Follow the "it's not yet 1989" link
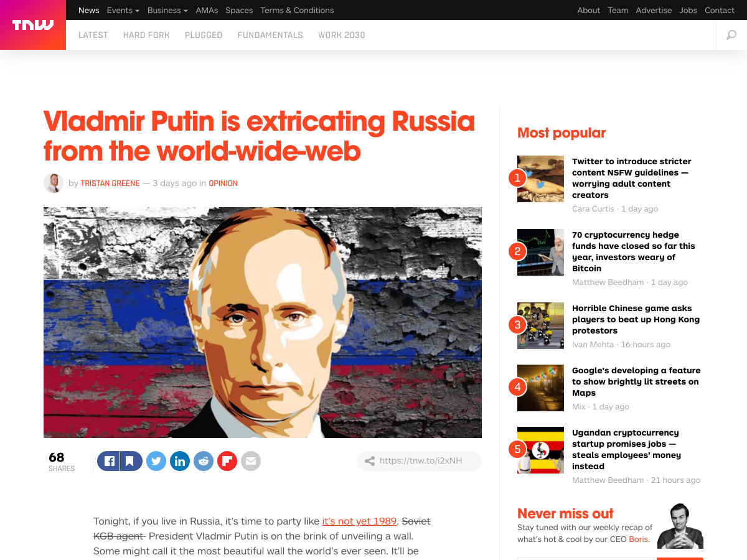Screen dimensions: 747x560 coord(359,521)
